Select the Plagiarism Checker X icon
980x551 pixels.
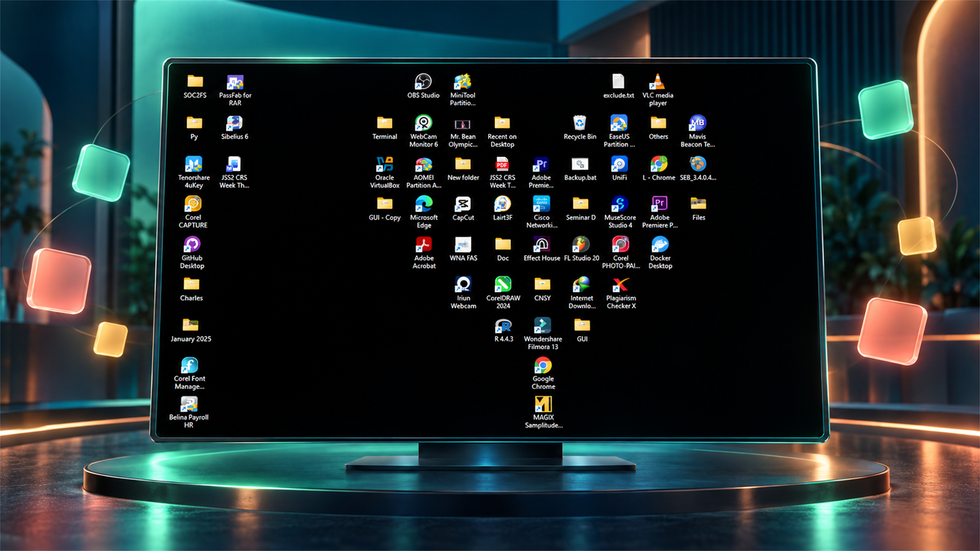coord(621,285)
